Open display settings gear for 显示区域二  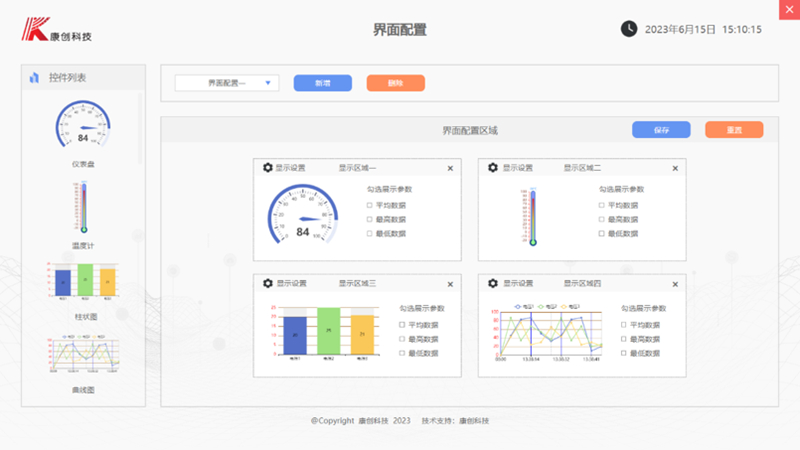pos(493,167)
